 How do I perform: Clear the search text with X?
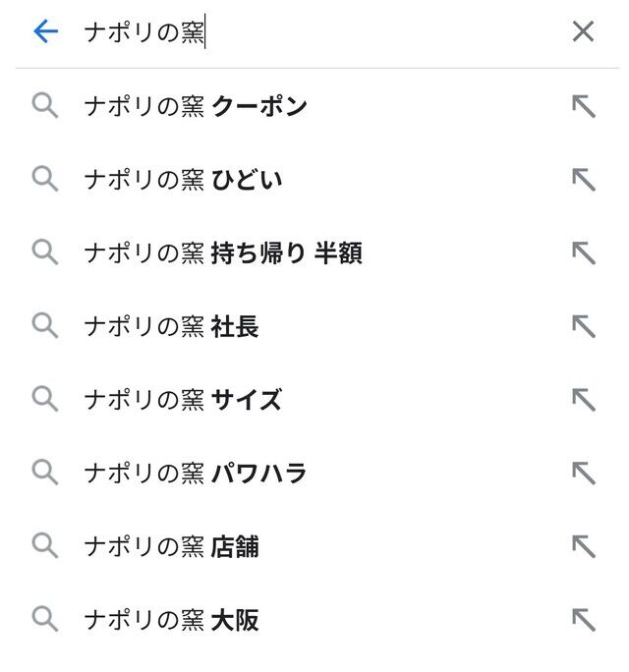point(583,32)
